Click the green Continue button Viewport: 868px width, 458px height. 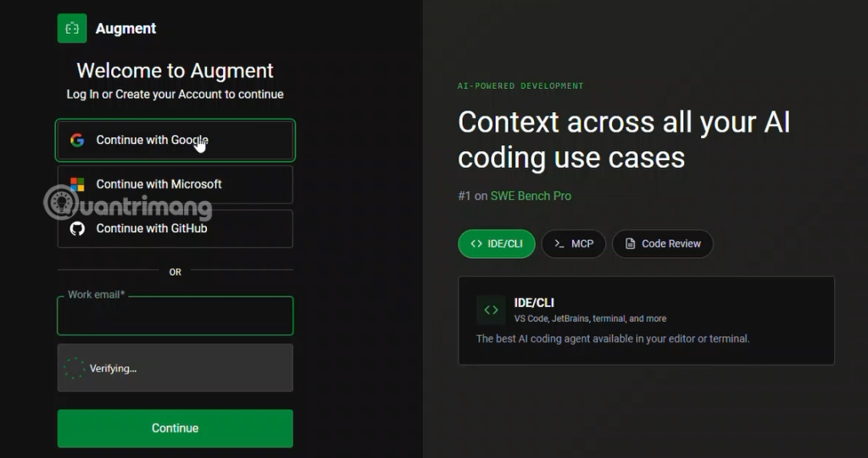(x=175, y=428)
